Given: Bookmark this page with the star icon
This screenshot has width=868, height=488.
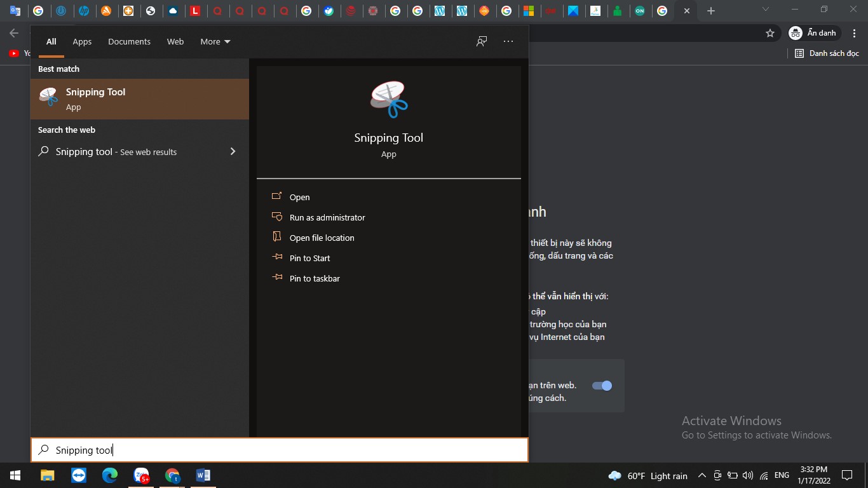Looking at the screenshot, I should point(770,33).
